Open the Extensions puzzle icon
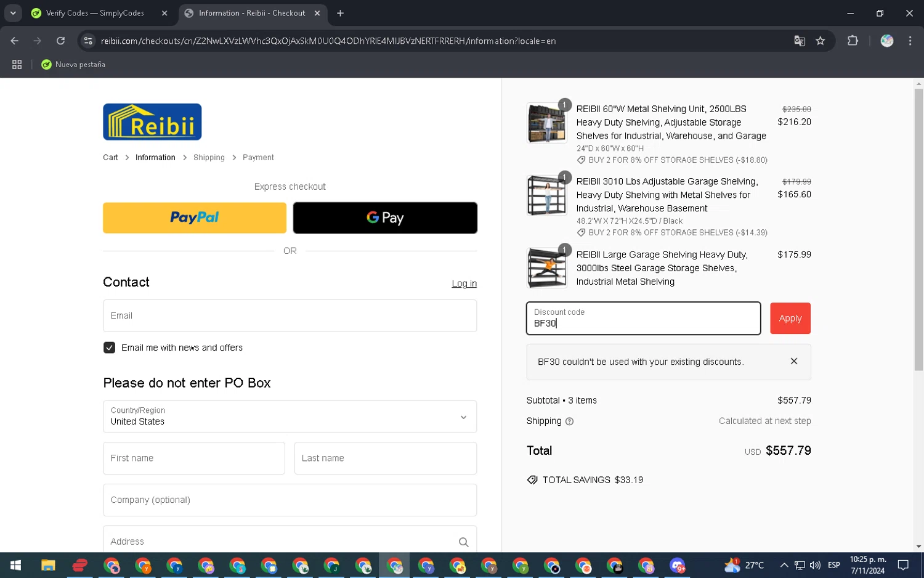The width and height of the screenshot is (924, 578). (x=853, y=41)
